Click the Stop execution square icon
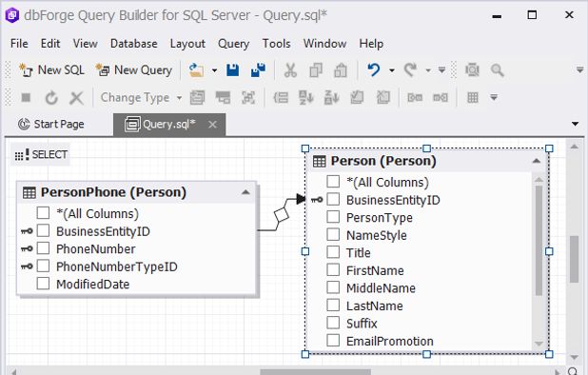Image resolution: width=588 pixels, height=375 pixels. click(x=26, y=97)
